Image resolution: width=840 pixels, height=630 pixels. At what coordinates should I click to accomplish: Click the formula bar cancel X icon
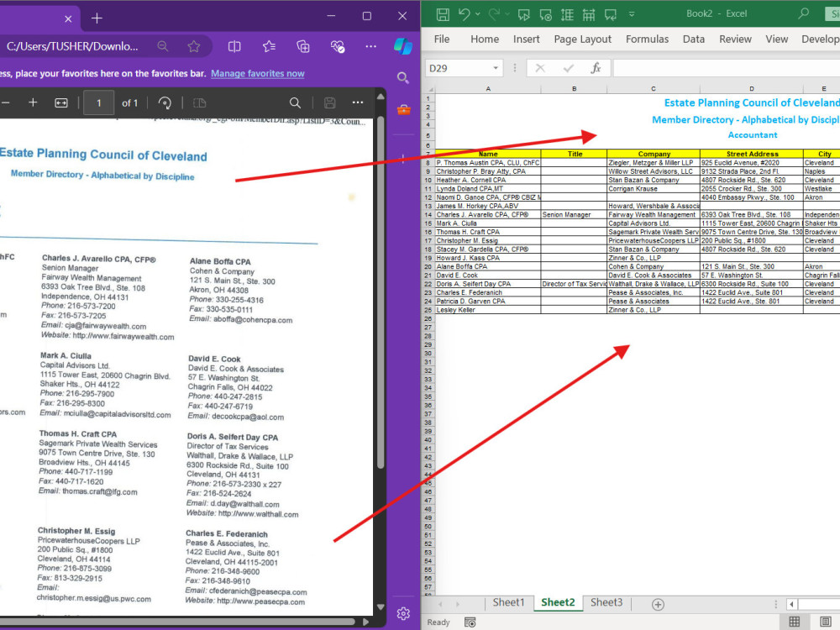tap(540, 68)
